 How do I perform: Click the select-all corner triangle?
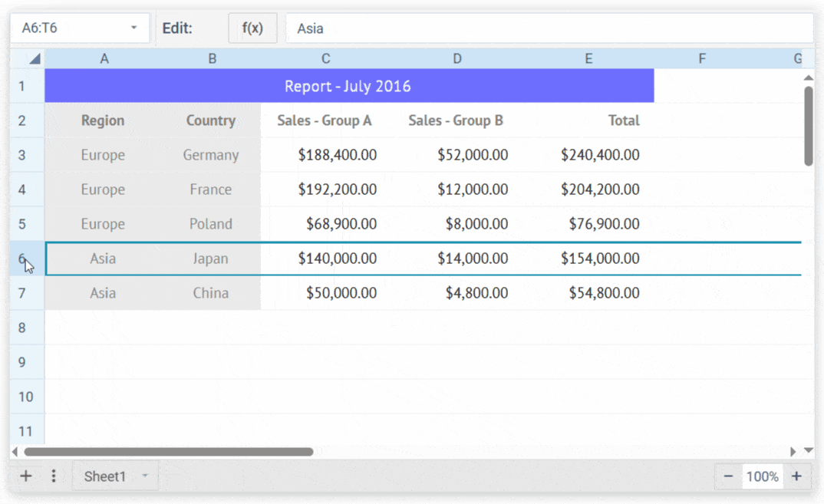pos(35,59)
